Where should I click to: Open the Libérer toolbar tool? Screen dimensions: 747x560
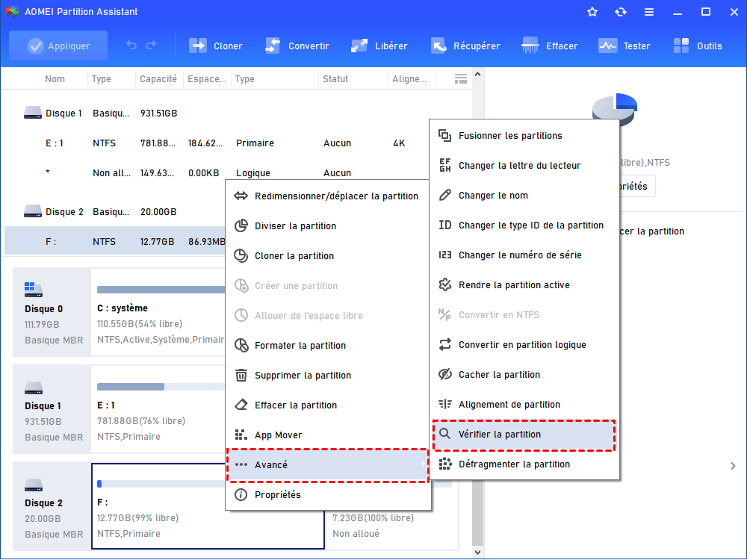379,46
